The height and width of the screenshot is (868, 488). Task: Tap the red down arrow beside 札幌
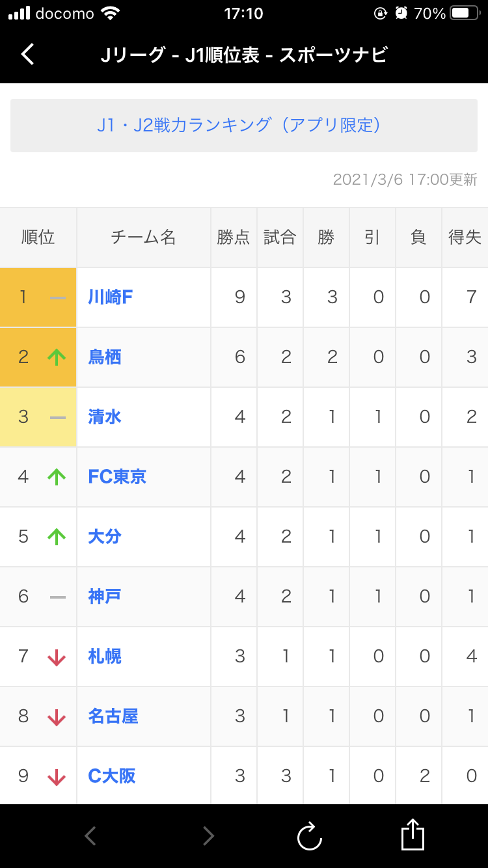click(x=57, y=657)
